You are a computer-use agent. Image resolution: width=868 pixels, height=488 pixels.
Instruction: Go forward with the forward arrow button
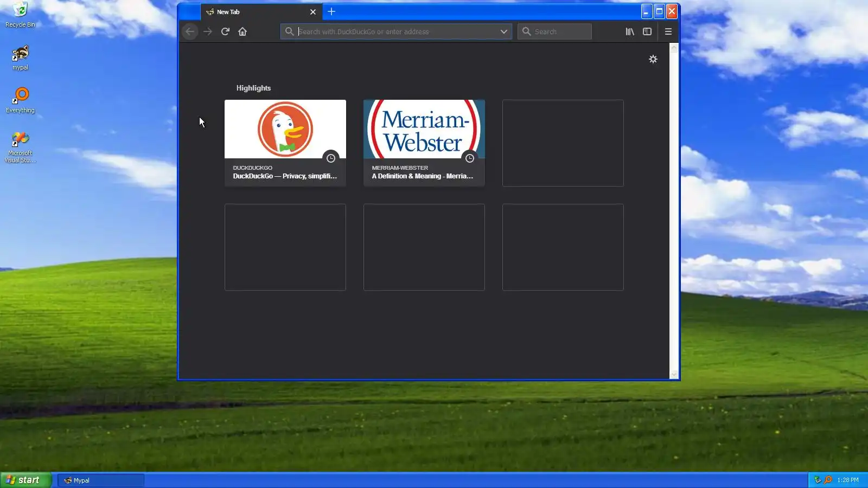coord(208,31)
